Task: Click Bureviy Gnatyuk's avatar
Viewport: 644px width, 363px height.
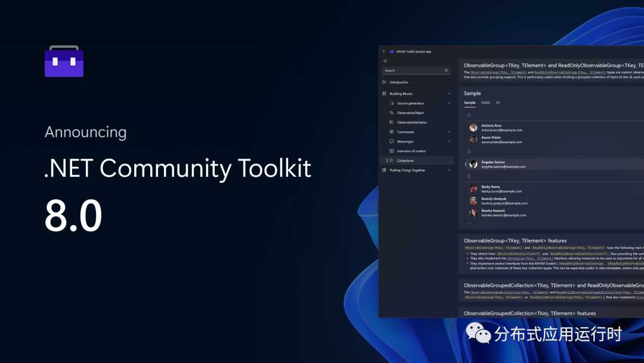Action: [x=473, y=201]
